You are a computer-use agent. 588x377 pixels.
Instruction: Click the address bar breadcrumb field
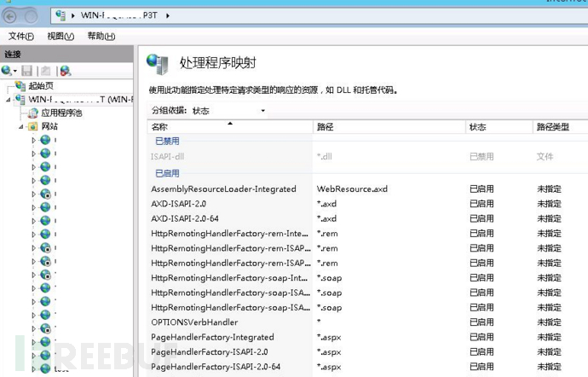pos(320,15)
